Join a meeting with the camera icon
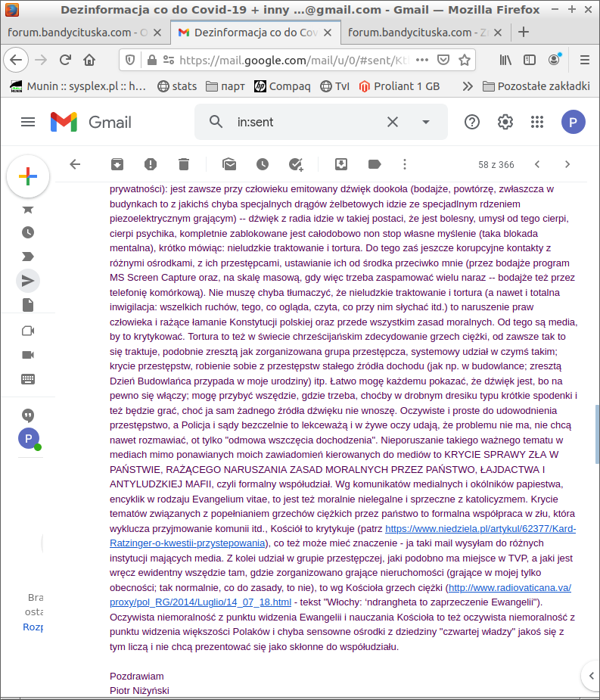 28,355
